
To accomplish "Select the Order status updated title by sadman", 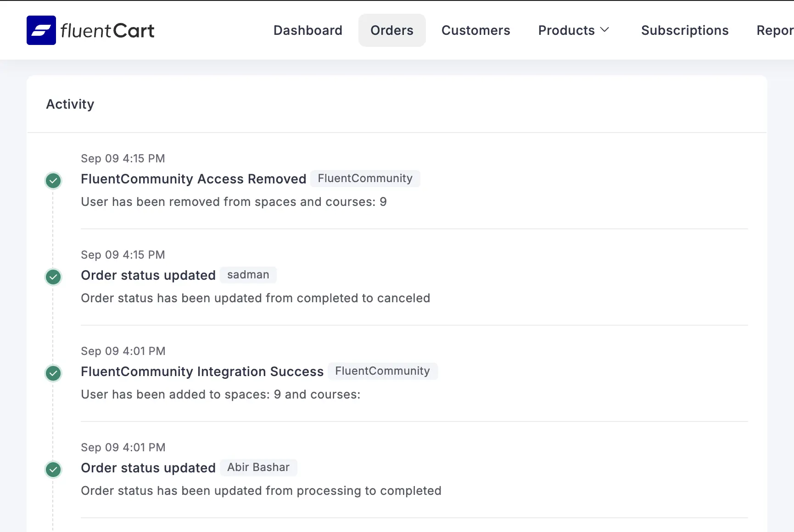I will (x=148, y=275).
